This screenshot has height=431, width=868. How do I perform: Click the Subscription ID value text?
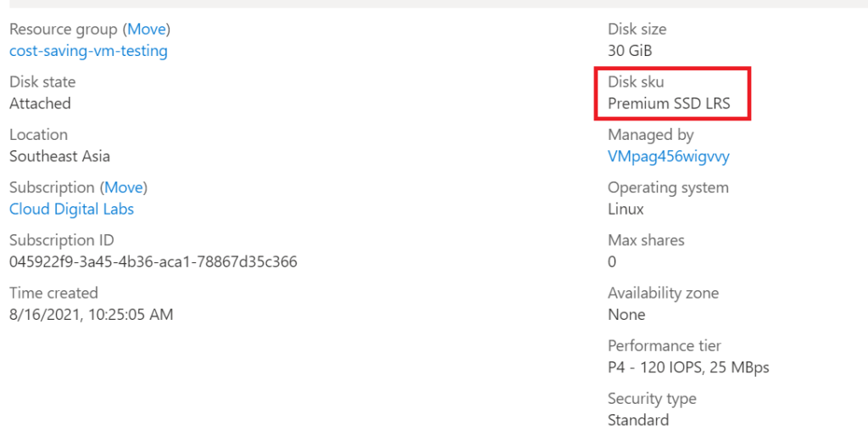(x=153, y=261)
